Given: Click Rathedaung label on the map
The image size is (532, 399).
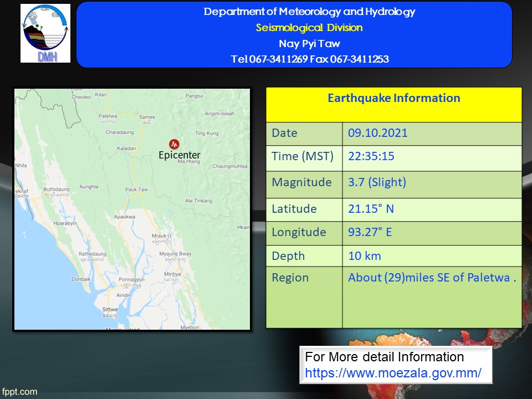Looking at the screenshot, I should (93, 254).
